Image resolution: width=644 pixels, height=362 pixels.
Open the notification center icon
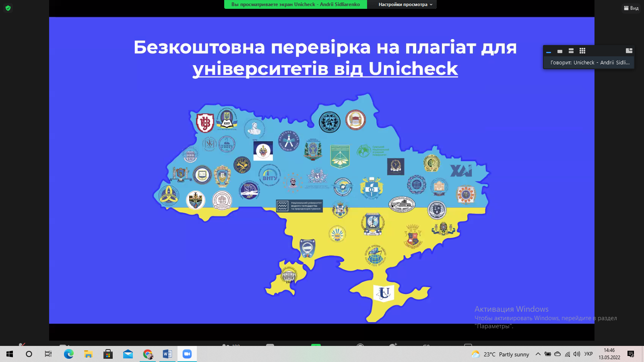tap(631, 354)
